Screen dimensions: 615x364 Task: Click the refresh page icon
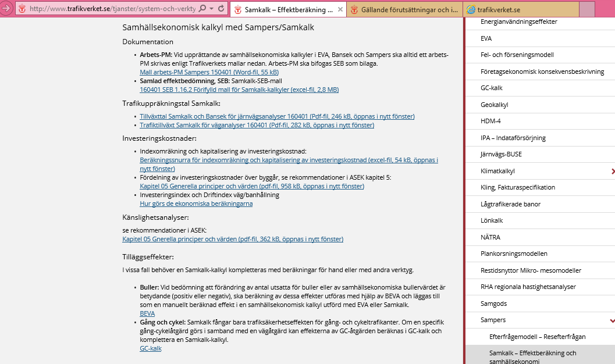click(221, 9)
